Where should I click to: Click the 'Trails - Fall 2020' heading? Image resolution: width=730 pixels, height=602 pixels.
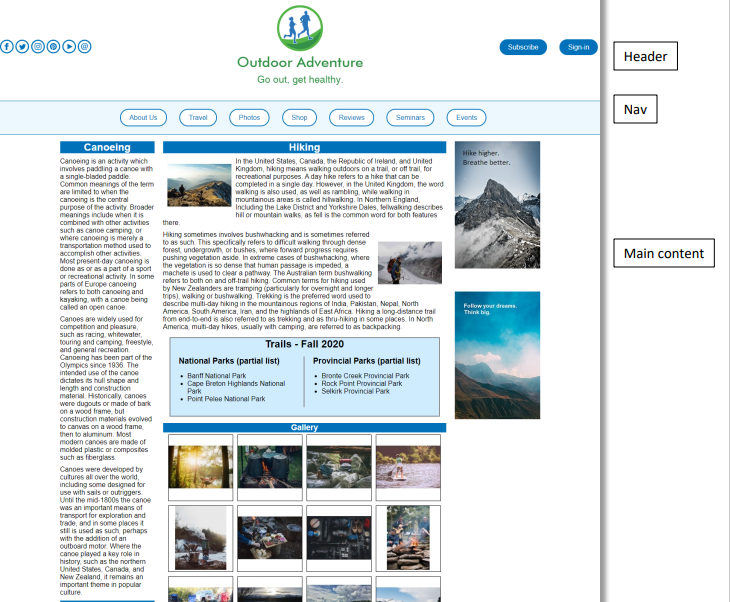[304, 344]
